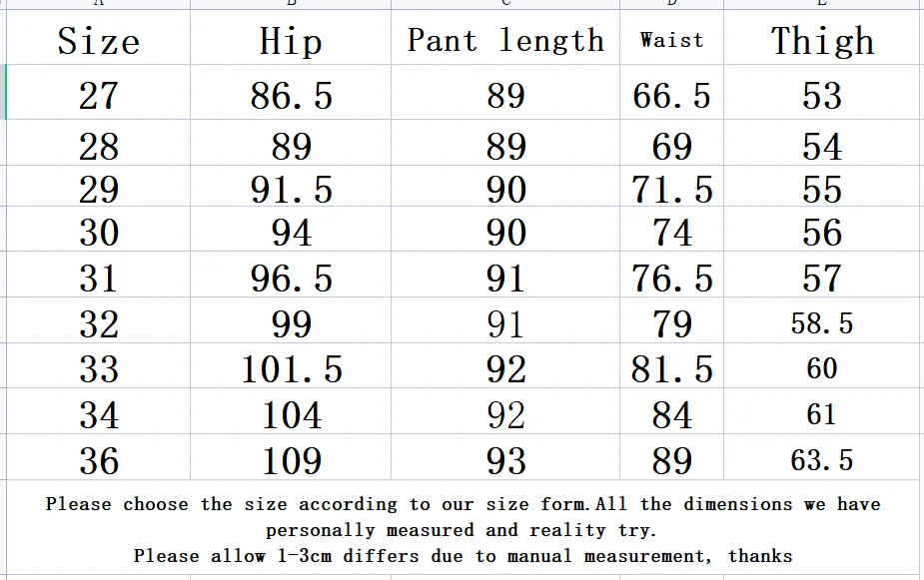Viewport: 924px width, 580px height.
Task: Select the Size header cell
Action: pyautogui.click(x=98, y=41)
